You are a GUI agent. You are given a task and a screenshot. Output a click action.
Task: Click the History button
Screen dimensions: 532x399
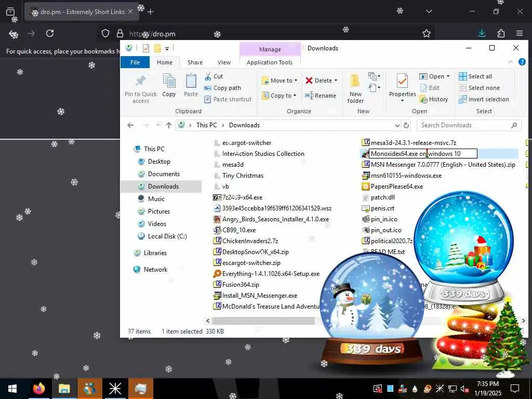tap(434, 99)
